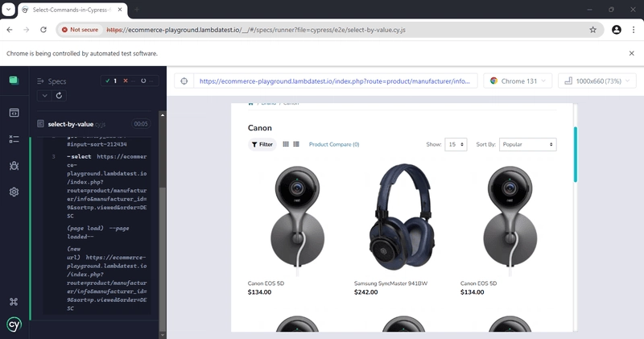Open the 1000x660 viewport size menu
644x339 pixels.
pyautogui.click(x=597, y=81)
